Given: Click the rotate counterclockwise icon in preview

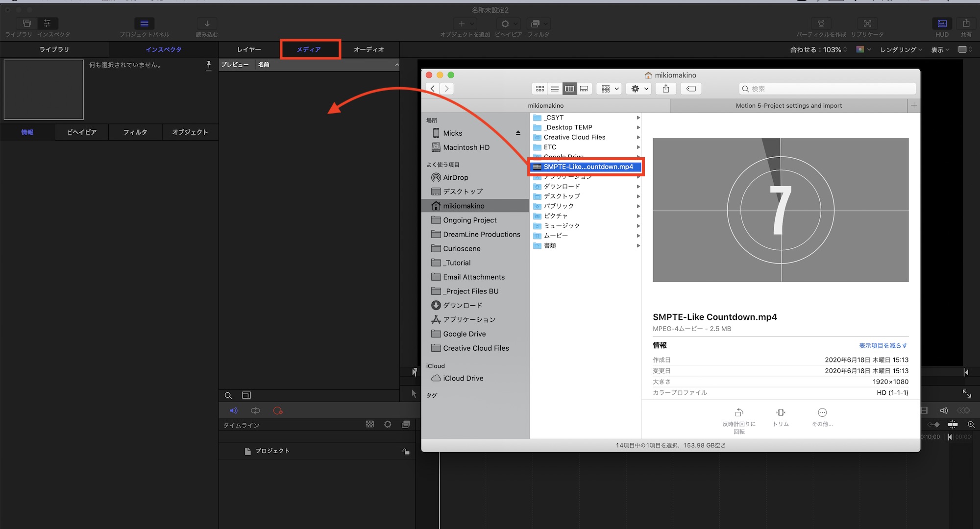Looking at the screenshot, I should 739,412.
